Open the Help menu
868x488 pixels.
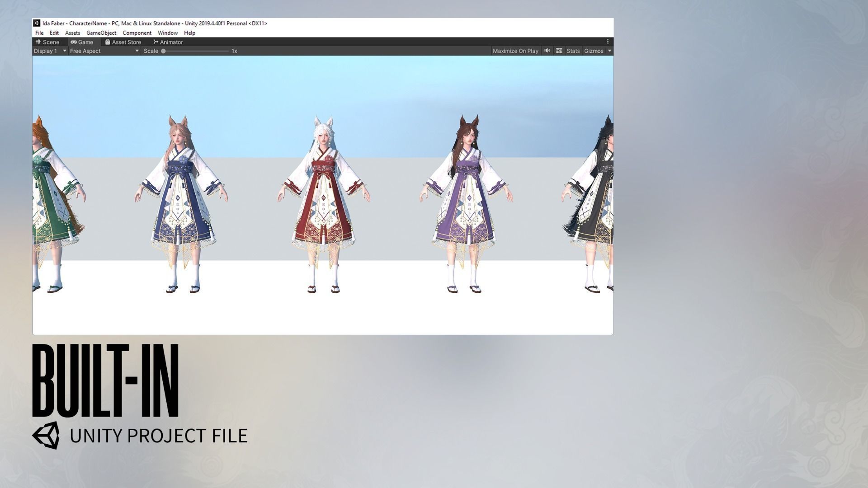pos(189,33)
